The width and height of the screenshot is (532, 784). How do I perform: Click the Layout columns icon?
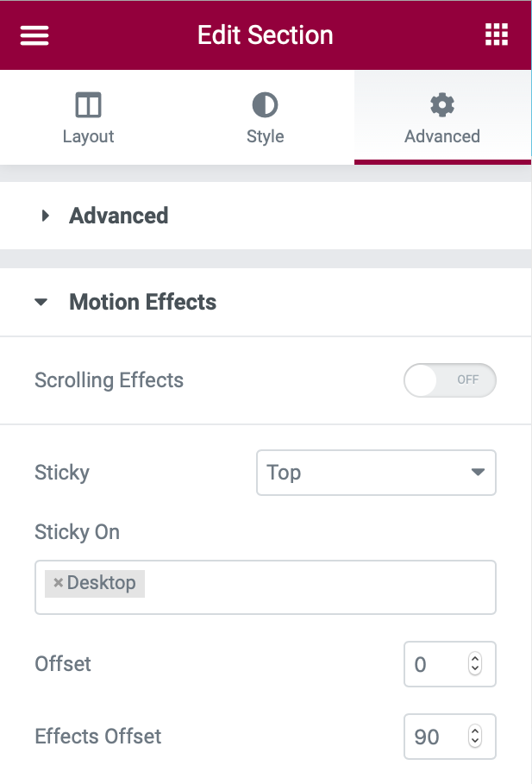pyautogui.click(x=88, y=105)
